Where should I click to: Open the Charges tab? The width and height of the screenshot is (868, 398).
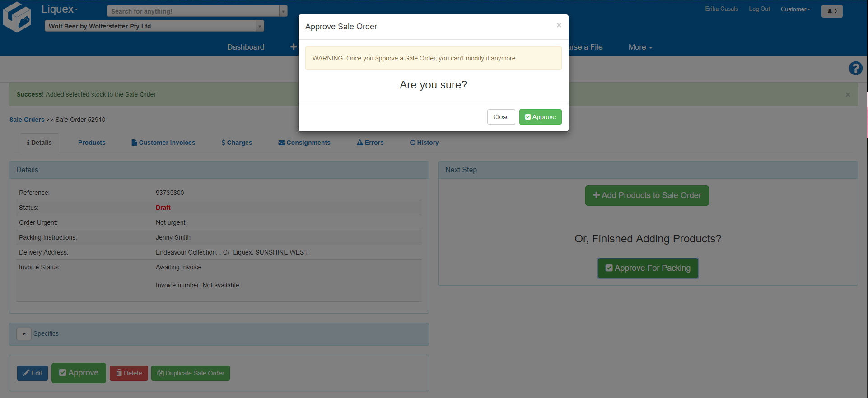[237, 143]
